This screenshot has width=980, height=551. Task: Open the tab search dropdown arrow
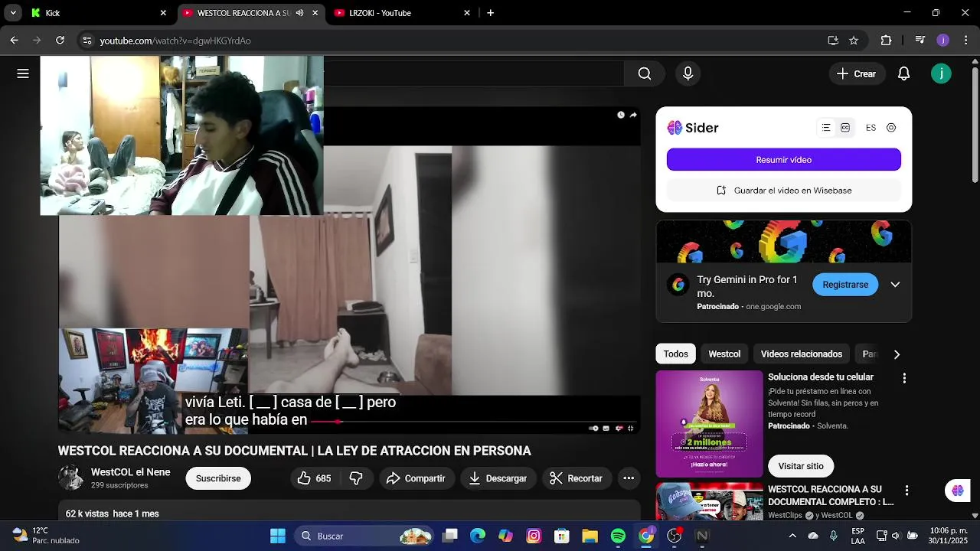click(12, 13)
